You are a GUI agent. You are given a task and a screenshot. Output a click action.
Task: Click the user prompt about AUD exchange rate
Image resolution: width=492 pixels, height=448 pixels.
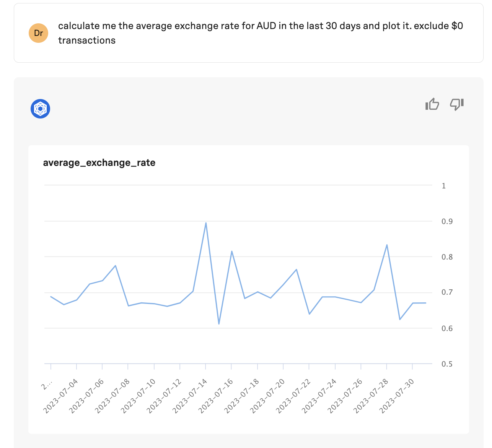click(260, 33)
